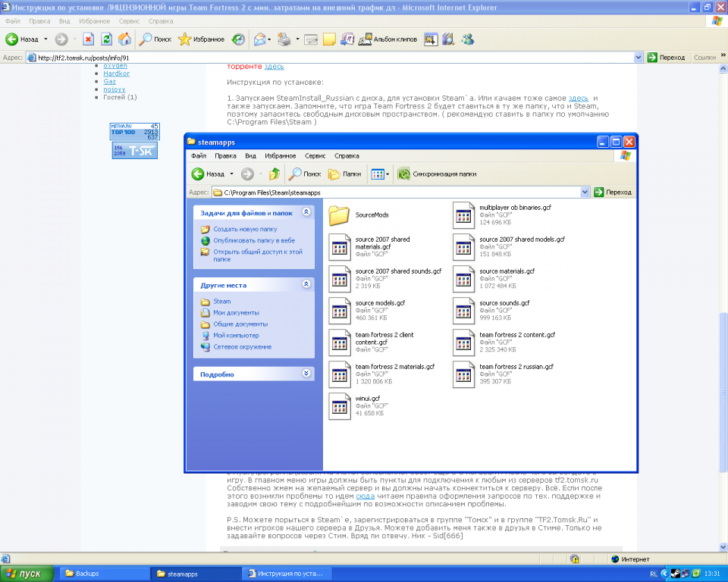The image size is (728, 582).
Task: Open the Избранное menu in Internet Explorer
Action: [x=93, y=21]
